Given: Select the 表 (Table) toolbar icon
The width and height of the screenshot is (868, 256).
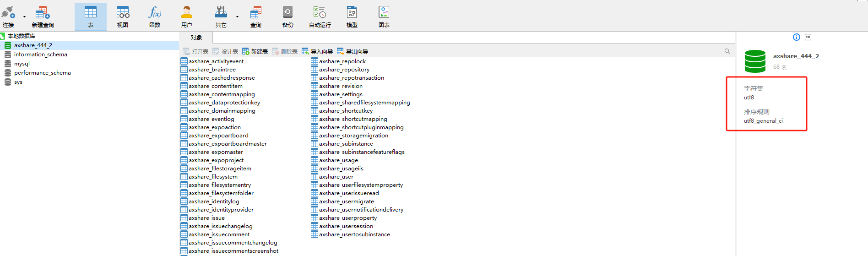Looking at the screenshot, I should (x=91, y=16).
